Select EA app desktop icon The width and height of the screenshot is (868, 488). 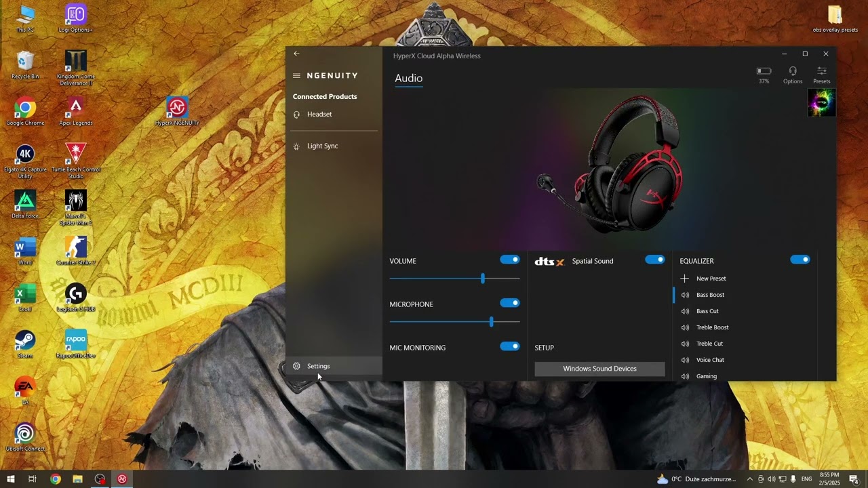pos(25,391)
